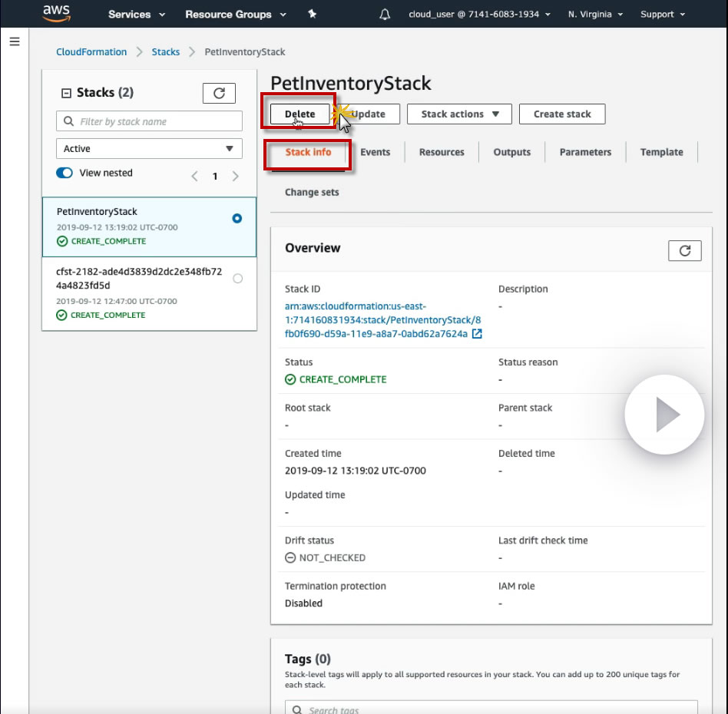This screenshot has width=728, height=714.
Task: Open the Resource Groups dropdown
Action: [236, 14]
